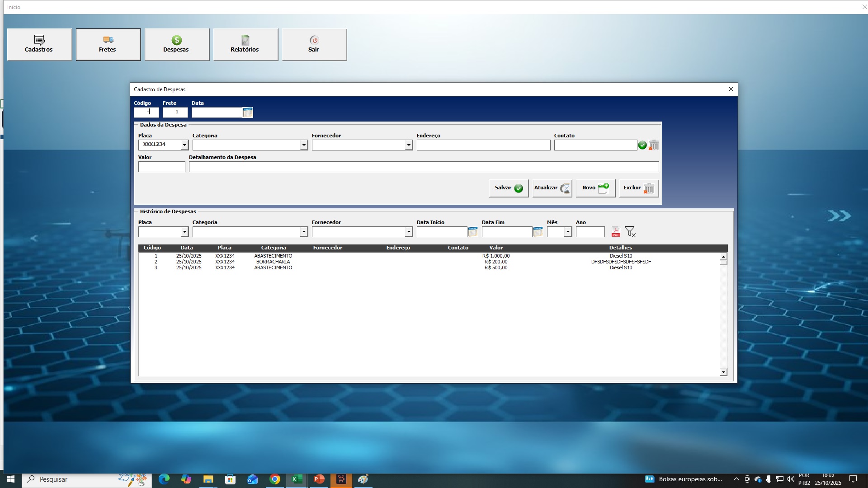The width and height of the screenshot is (868, 488).
Task: Click the Ano filter field
Action: pos(590,232)
